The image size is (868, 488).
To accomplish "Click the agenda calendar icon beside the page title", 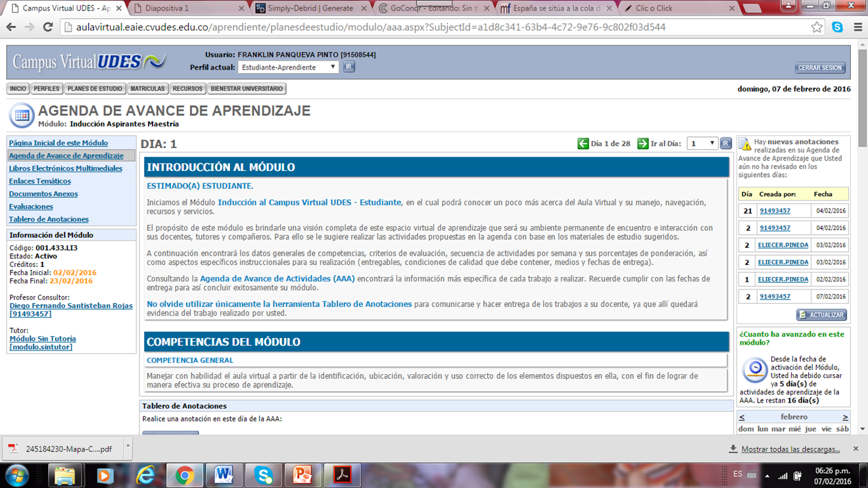I will 22,116.
